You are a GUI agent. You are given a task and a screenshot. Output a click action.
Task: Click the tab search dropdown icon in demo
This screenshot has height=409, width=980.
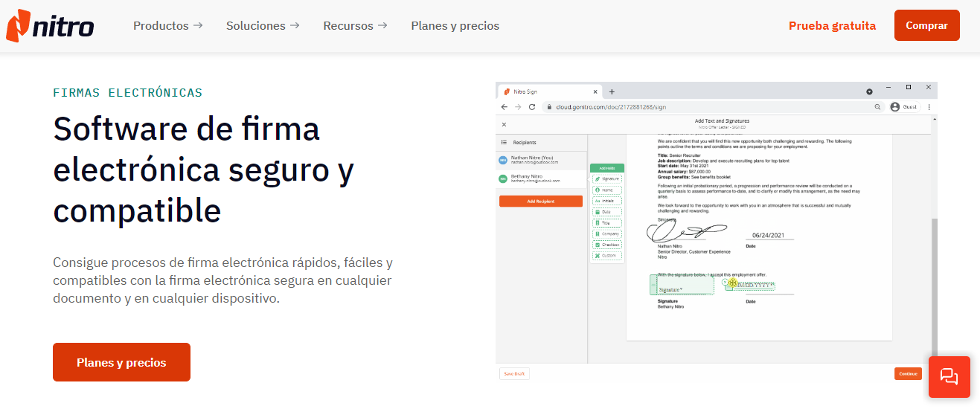point(869,91)
